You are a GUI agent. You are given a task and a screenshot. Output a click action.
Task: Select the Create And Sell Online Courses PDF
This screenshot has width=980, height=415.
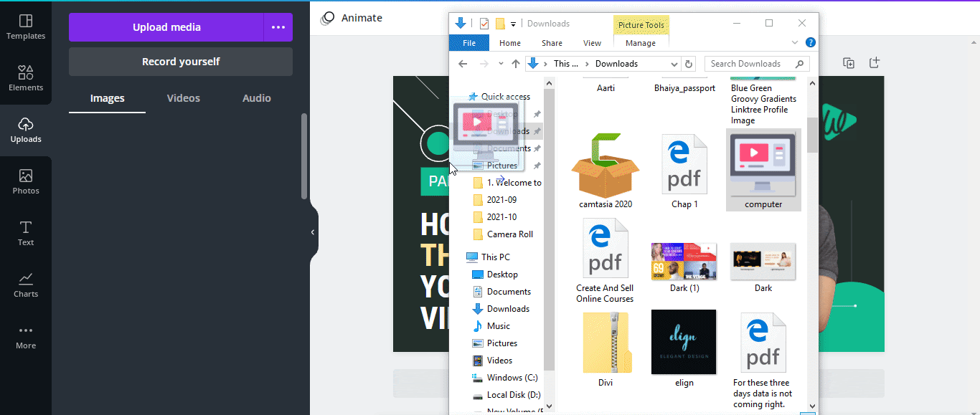(x=606, y=261)
